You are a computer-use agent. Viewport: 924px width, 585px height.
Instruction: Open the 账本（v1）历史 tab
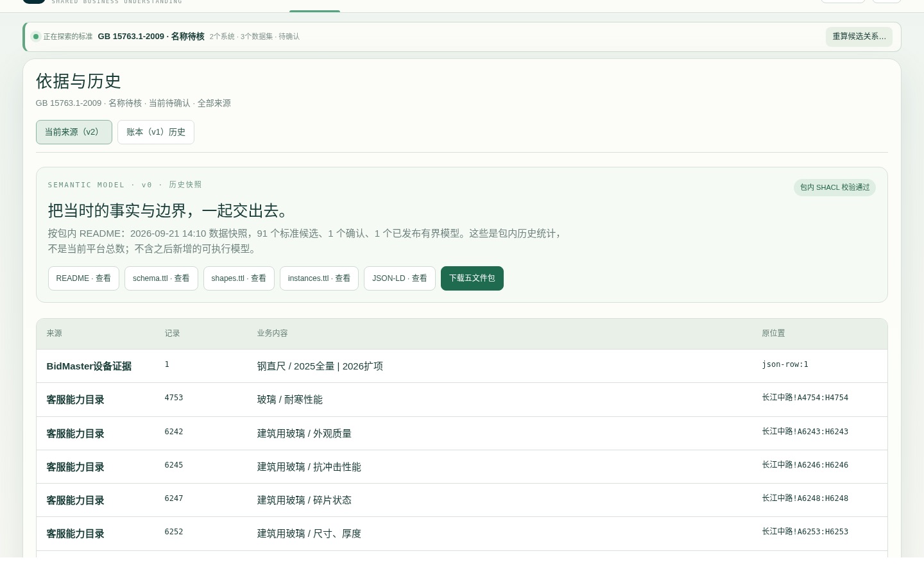(156, 132)
